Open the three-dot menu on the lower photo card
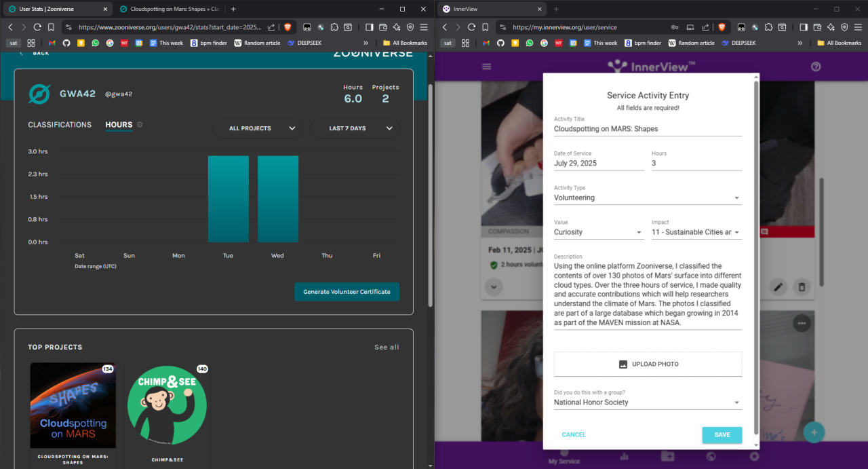The image size is (868, 469). pos(802,323)
